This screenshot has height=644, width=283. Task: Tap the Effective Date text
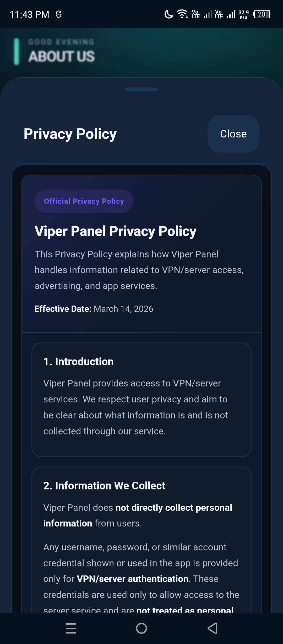pyautogui.click(x=94, y=309)
